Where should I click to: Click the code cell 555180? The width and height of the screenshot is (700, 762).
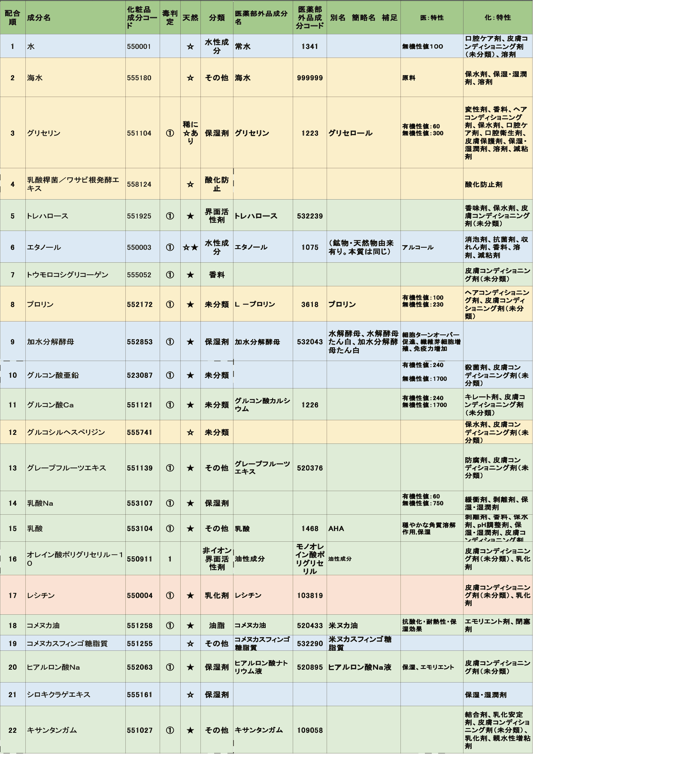(x=142, y=78)
